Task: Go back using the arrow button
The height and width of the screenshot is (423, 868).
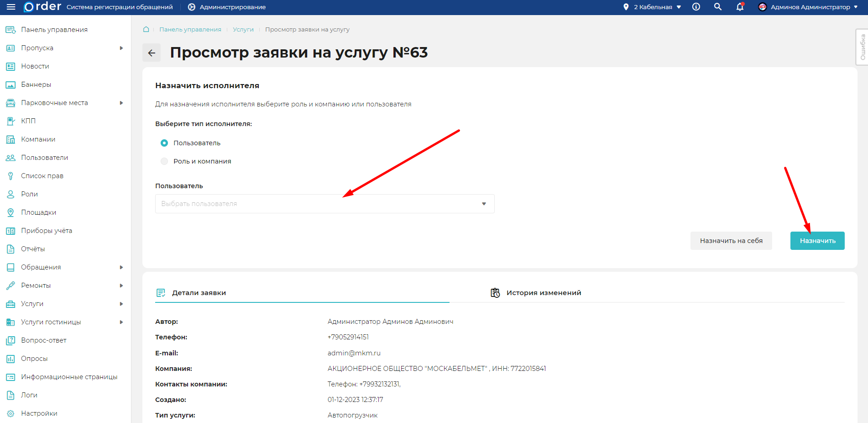Action: [152, 53]
